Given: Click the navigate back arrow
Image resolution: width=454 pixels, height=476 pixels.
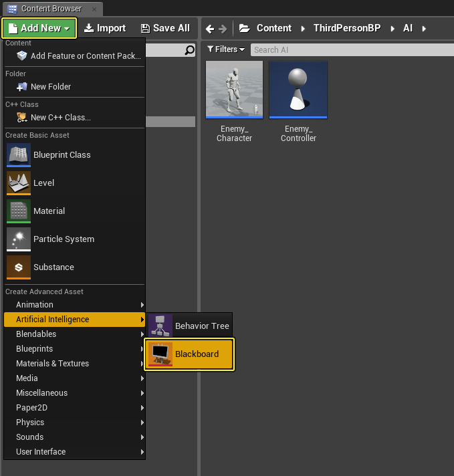Looking at the screenshot, I should (210, 29).
